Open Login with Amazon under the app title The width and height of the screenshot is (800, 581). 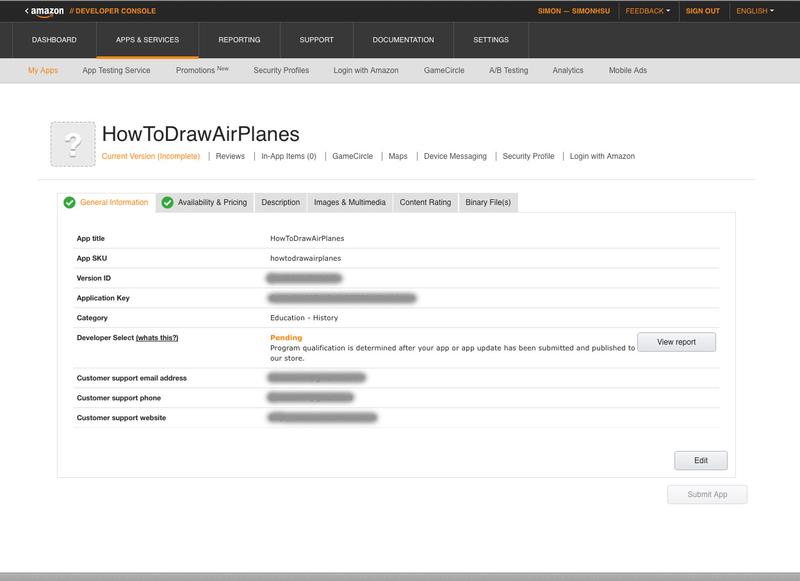(x=602, y=156)
